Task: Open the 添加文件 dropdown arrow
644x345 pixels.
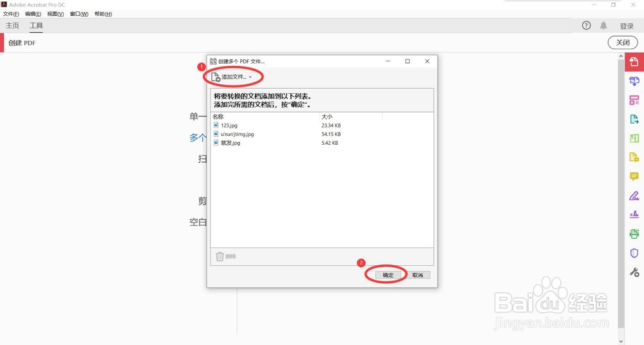Action: click(x=250, y=77)
